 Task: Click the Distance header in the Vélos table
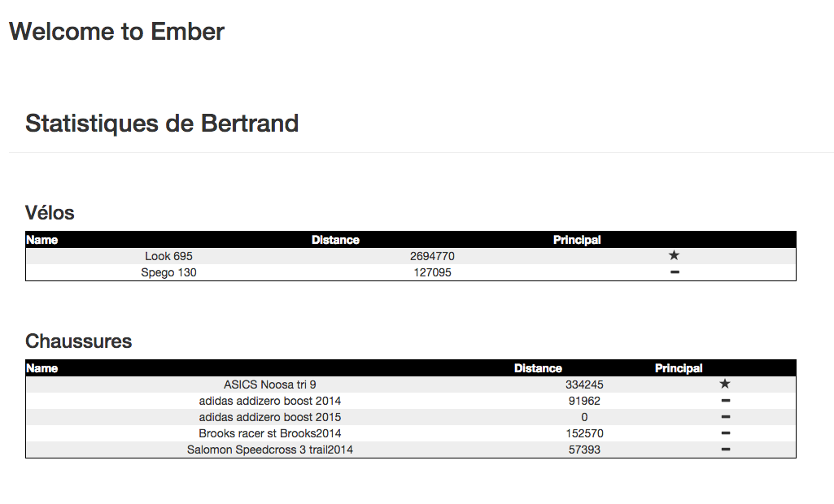pyautogui.click(x=335, y=240)
